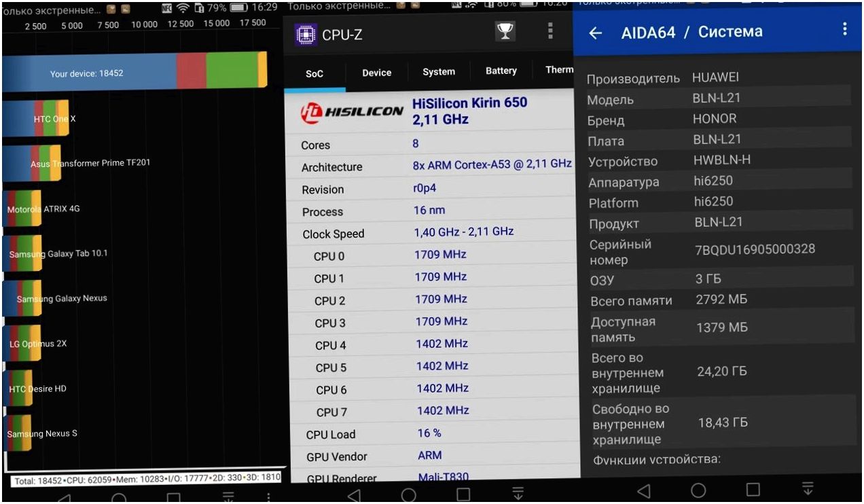This screenshot has height=504, width=864.
Task: Tap the Total 18452 score summary line
Action: pyautogui.click(x=147, y=480)
